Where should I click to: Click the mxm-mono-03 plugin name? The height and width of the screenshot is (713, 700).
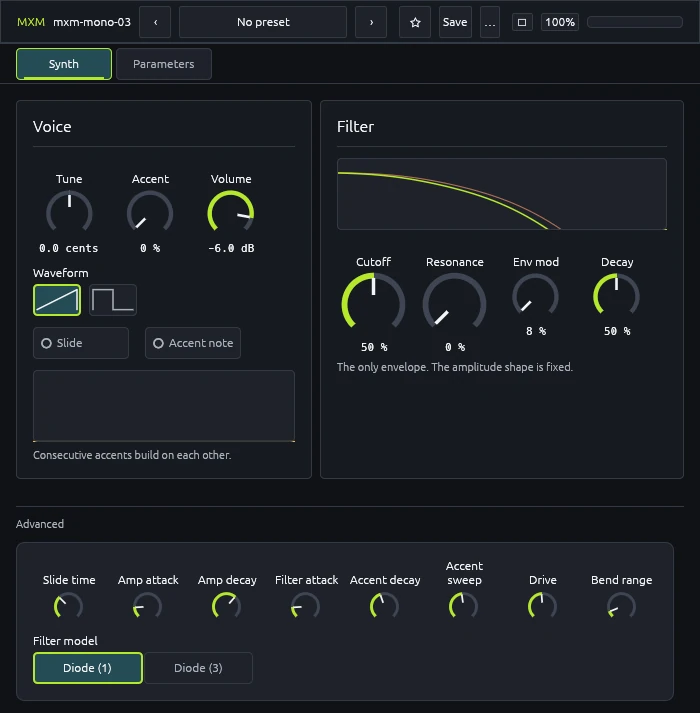[x=92, y=22]
